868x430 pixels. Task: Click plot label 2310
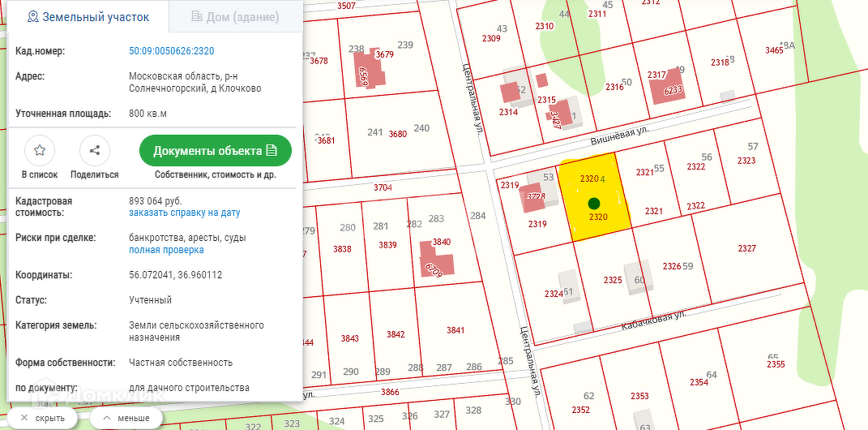coord(544,26)
